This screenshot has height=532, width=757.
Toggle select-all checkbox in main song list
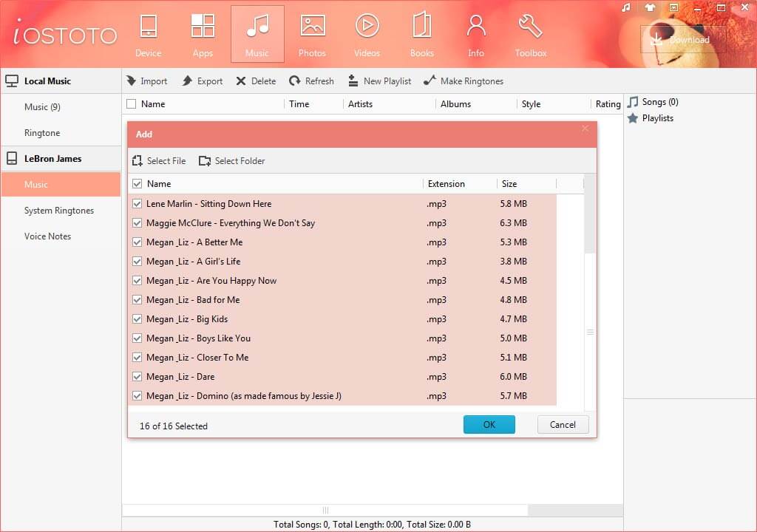[132, 103]
